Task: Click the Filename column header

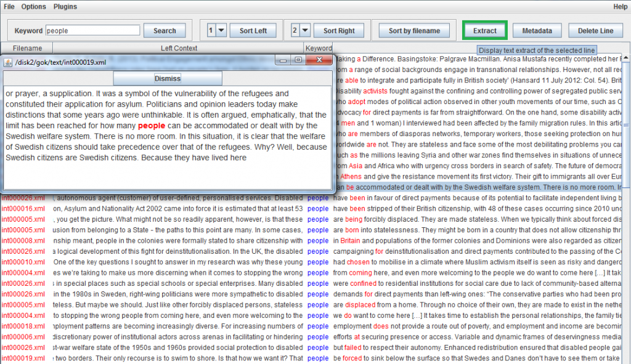Action: pos(26,48)
